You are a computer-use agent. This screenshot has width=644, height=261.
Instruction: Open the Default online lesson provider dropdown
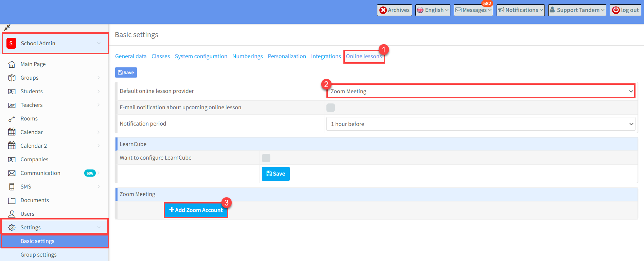481,91
